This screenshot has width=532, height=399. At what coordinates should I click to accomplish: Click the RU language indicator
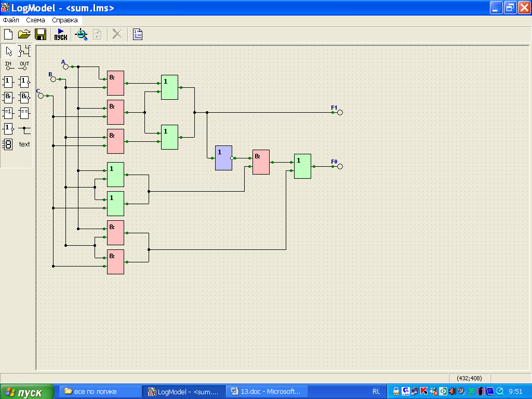tap(376, 392)
